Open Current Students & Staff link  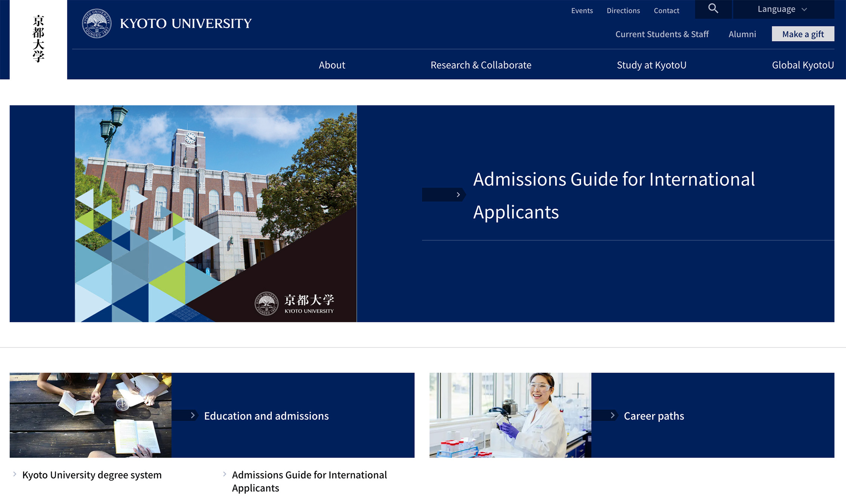point(662,34)
